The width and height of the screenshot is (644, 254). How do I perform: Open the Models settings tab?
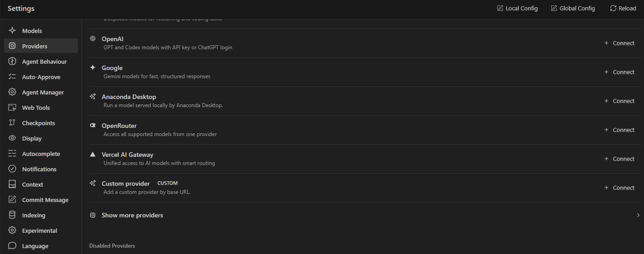pyautogui.click(x=41, y=31)
